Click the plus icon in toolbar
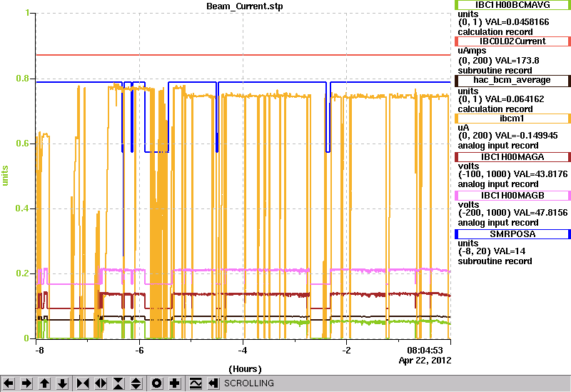This screenshot has width=571, height=392. (175, 383)
